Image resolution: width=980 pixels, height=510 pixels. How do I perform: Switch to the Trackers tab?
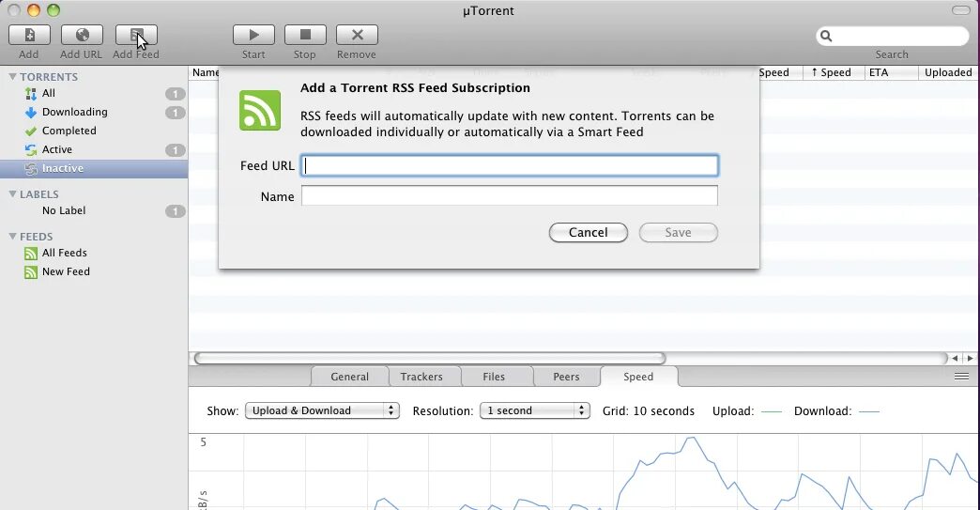click(x=421, y=377)
